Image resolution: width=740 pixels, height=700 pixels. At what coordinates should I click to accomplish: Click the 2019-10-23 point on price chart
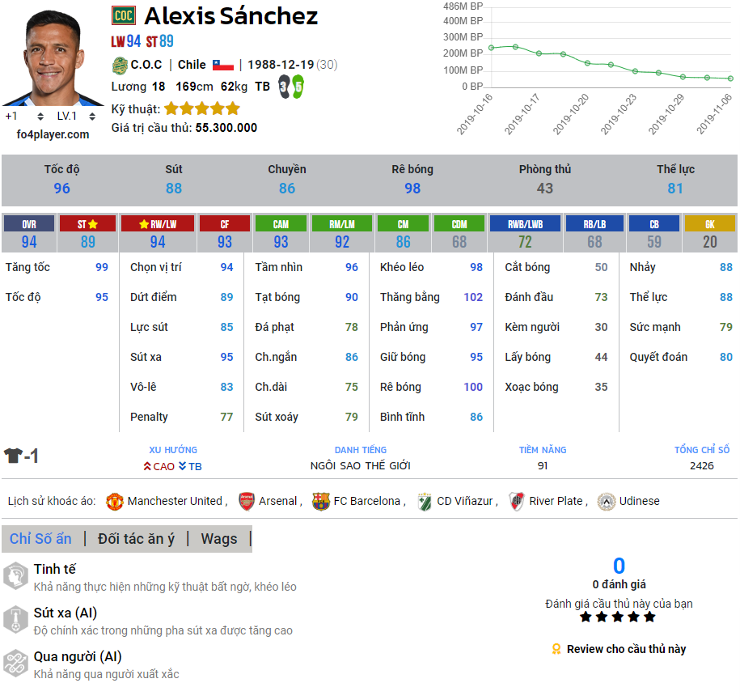[634, 71]
